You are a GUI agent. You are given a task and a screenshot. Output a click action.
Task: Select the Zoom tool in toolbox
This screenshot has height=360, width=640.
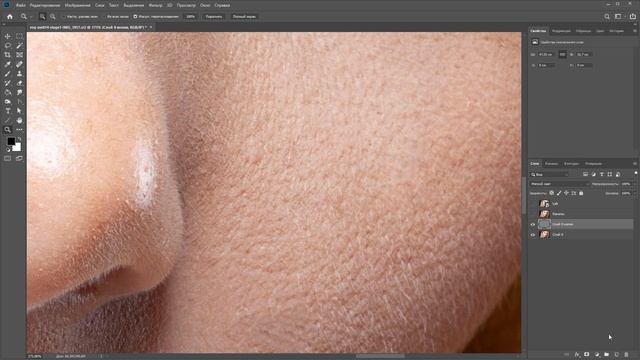point(8,130)
